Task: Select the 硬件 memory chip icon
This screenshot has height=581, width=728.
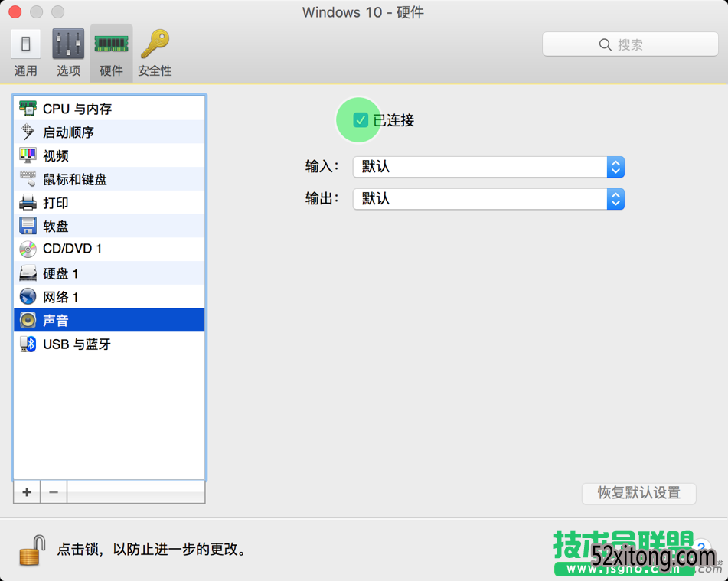Action: (112, 44)
